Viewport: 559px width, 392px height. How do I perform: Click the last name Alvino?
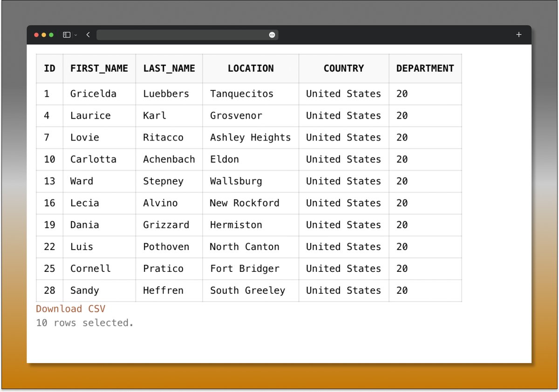click(160, 203)
